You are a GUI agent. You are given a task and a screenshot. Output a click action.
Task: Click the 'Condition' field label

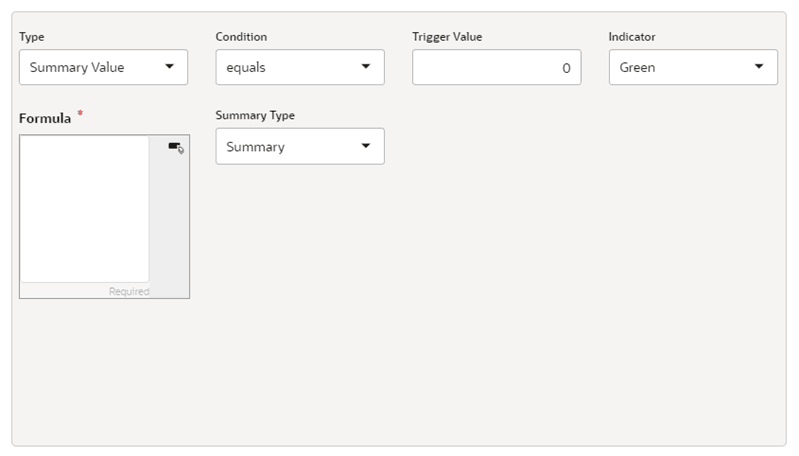(241, 37)
